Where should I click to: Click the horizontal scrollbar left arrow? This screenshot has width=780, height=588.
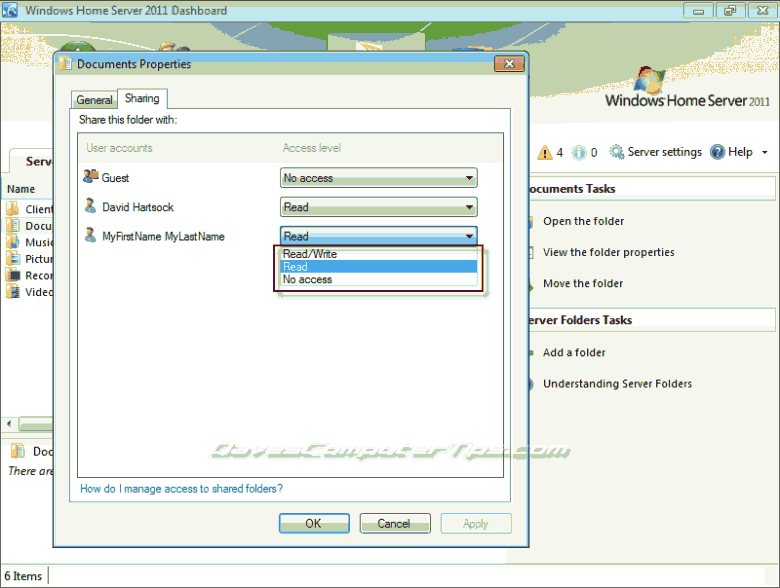9,424
